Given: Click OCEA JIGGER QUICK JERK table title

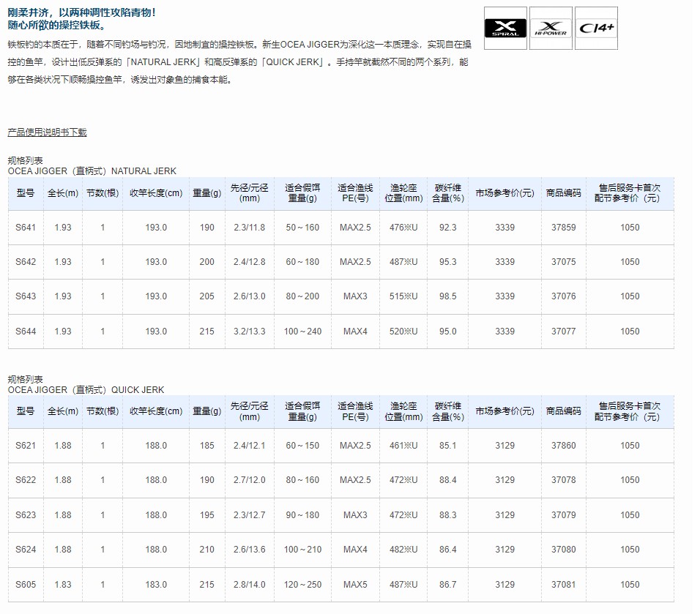Looking at the screenshot, I should (86, 390).
